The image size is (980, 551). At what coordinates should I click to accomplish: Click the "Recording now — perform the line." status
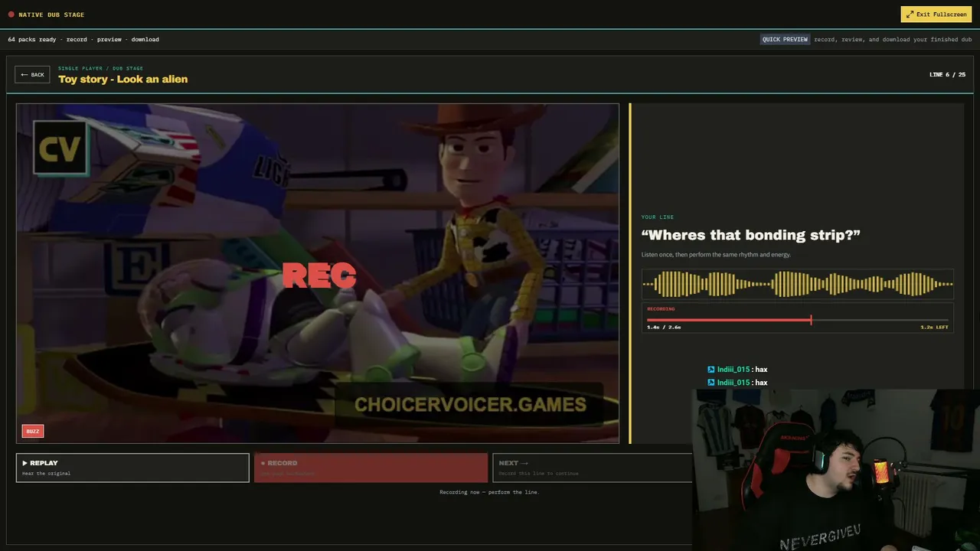[490, 492]
